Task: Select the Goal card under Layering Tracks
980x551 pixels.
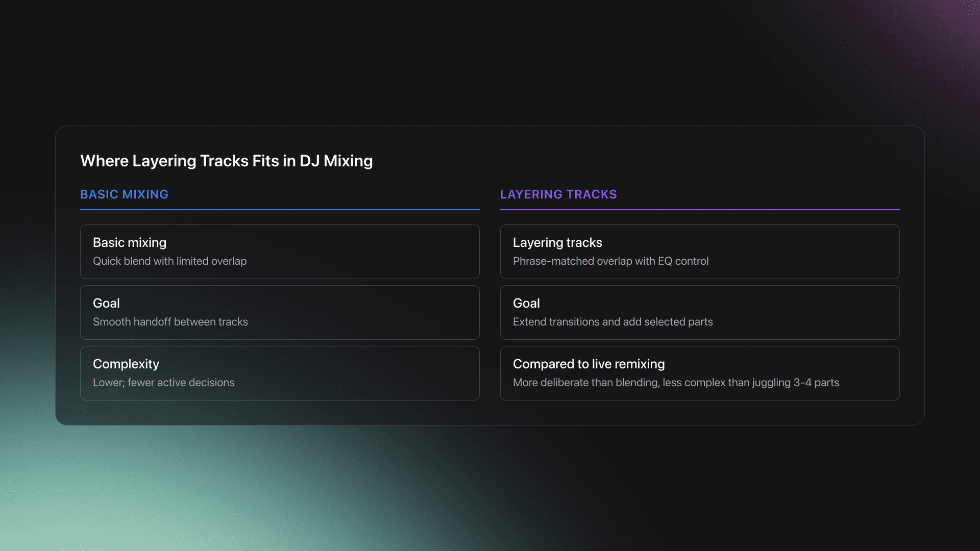Action: pyautogui.click(x=700, y=312)
